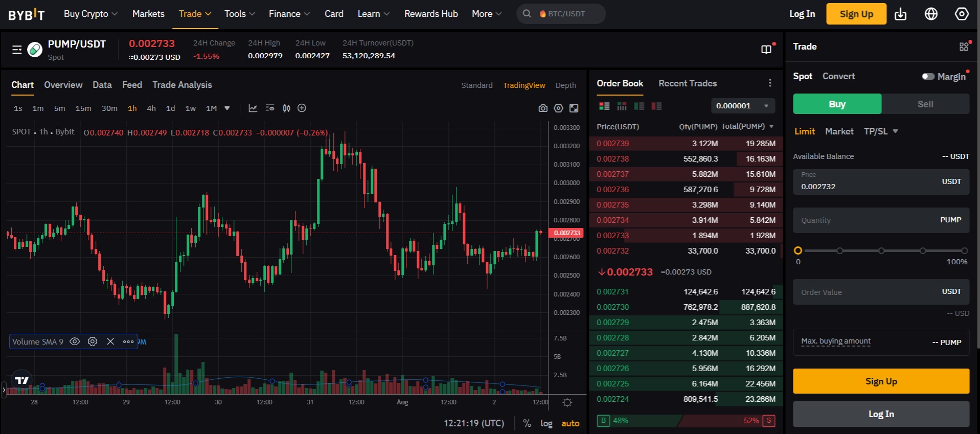
Task: Open chart type line icon
Action: (253, 108)
